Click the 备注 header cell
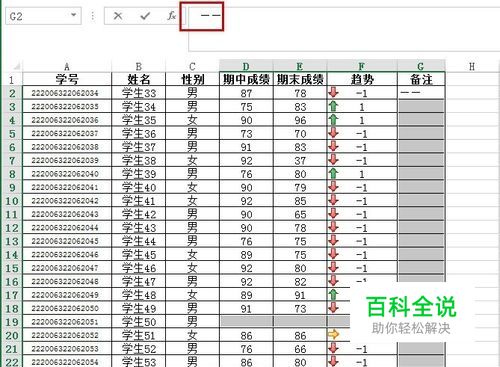500x367 pixels. pos(421,79)
